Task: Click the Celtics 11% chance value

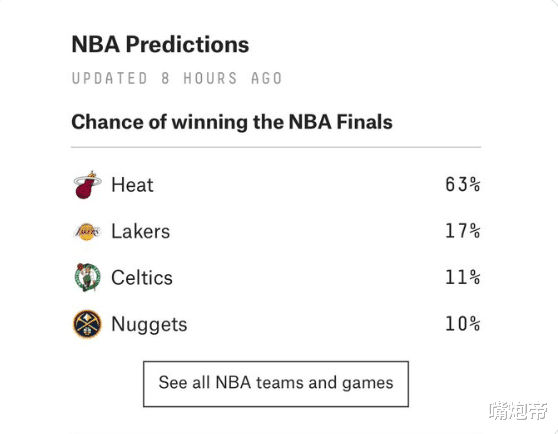Action: [x=463, y=277]
